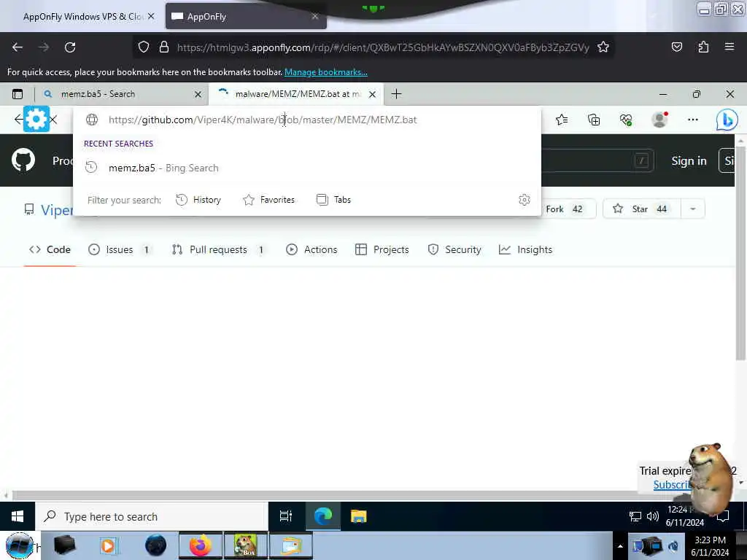
Task: Click the Subscribe link in trial notice
Action: coord(672,485)
